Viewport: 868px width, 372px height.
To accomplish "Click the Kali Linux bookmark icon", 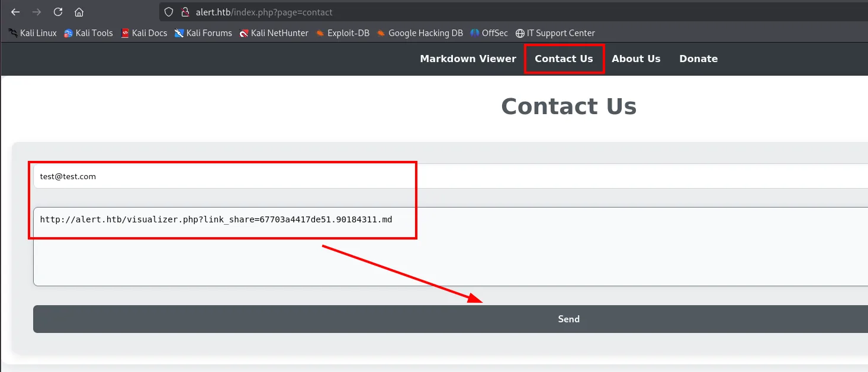I will [13, 33].
